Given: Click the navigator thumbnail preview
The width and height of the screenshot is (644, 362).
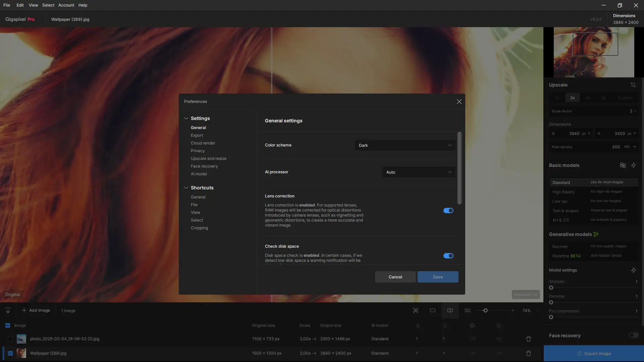Looking at the screenshot, I should point(594,52).
